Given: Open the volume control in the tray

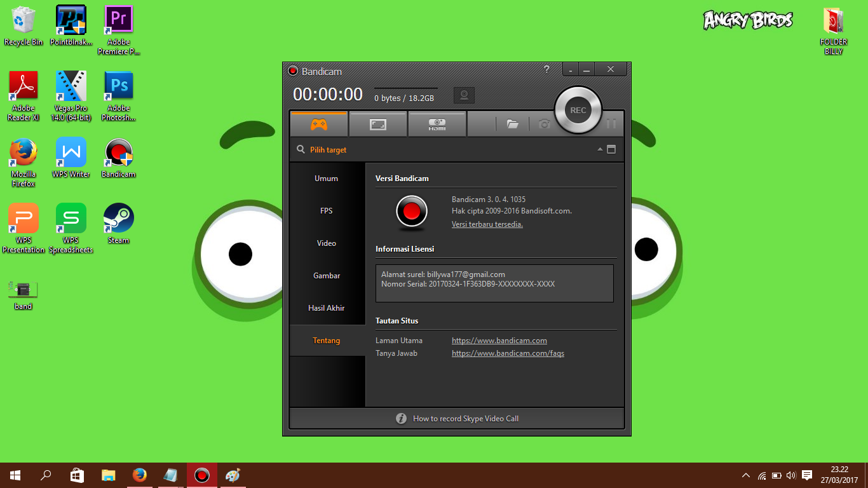Looking at the screenshot, I should pyautogui.click(x=791, y=475).
